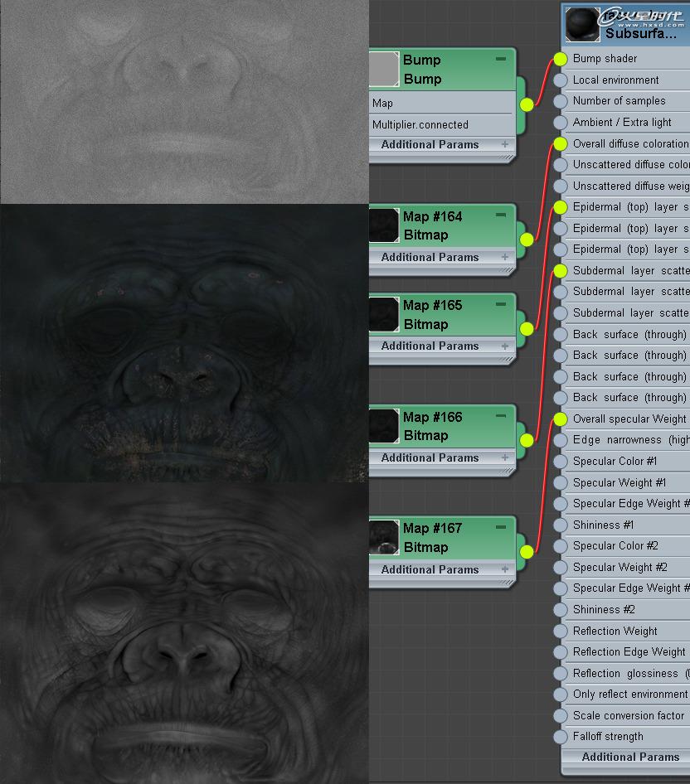Select the Specular Weight #1 socket

point(561,483)
